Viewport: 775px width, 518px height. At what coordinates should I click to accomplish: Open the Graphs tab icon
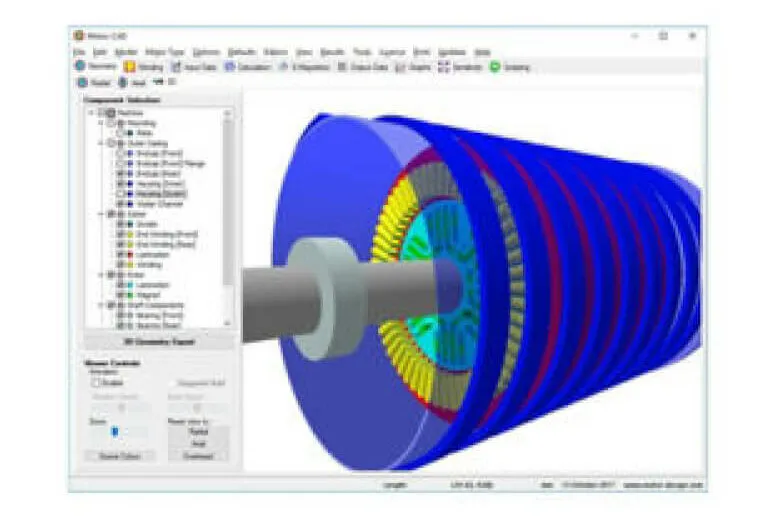tap(400, 67)
